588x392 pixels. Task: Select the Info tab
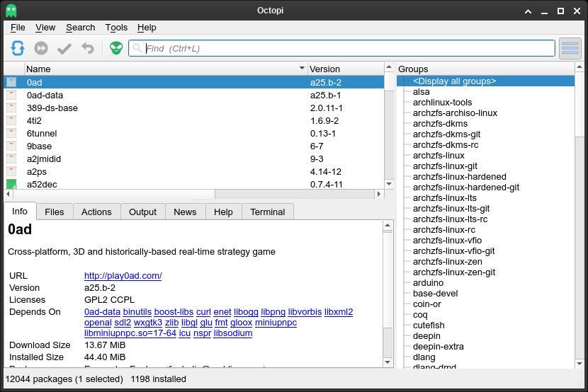[x=20, y=211]
